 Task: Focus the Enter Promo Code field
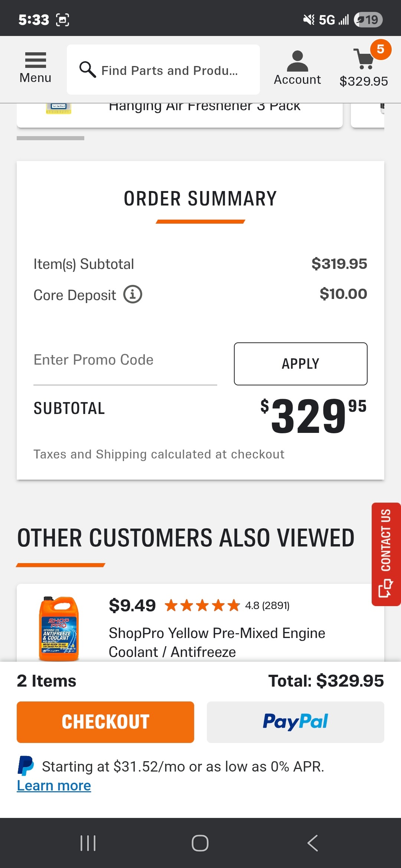pyautogui.click(x=125, y=361)
